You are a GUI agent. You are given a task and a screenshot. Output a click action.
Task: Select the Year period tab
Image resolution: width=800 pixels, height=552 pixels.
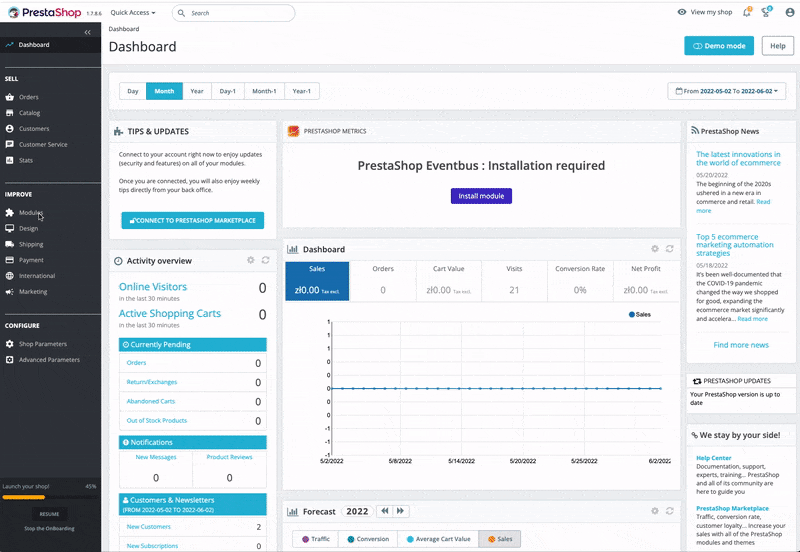pyautogui.click(x=197, y=91)
